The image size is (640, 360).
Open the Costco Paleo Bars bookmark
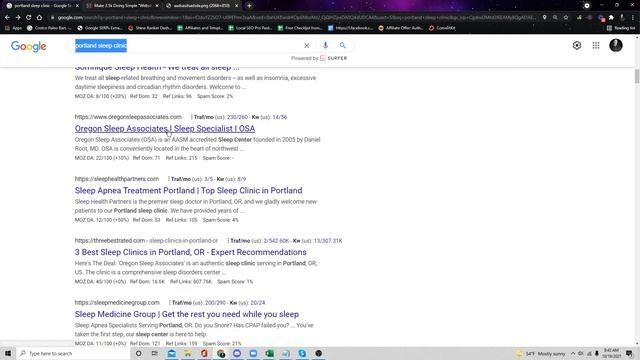[49, 28]
